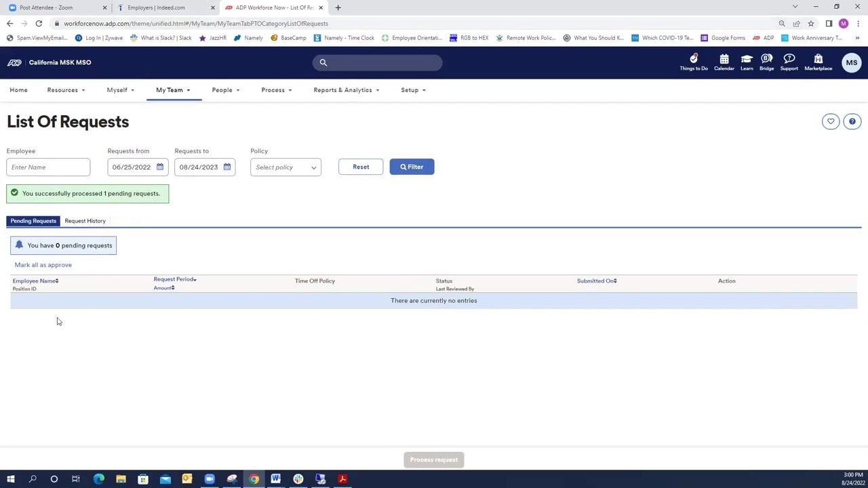Screen dimensions: 868x488
Task: Open Slack from the Windows taskbar
Action: pyautogui.click(x=298, y=479)
